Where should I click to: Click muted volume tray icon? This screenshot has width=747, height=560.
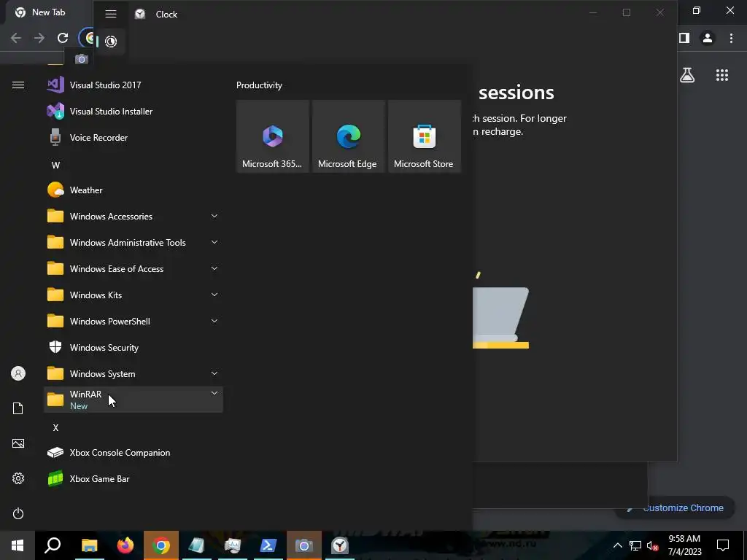[652, 545]
